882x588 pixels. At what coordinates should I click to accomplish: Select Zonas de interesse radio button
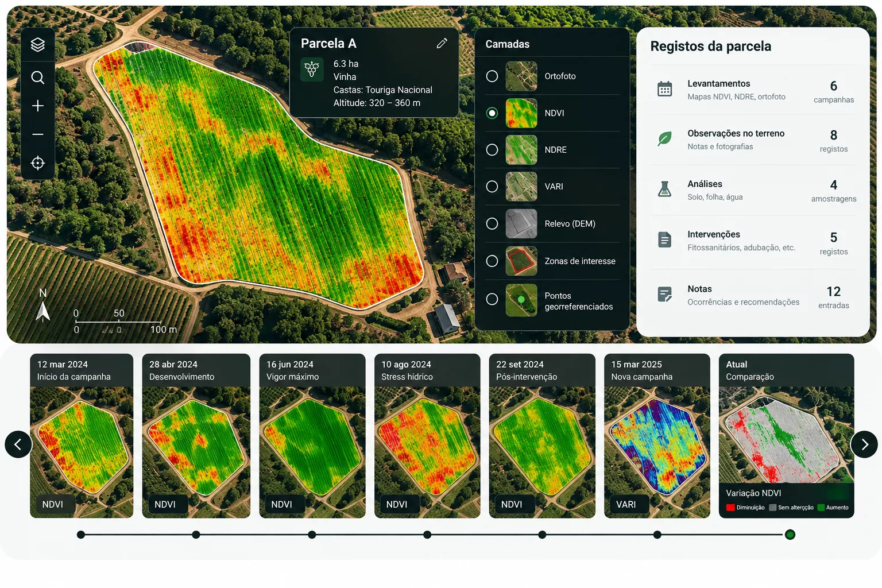click(492, 261)
